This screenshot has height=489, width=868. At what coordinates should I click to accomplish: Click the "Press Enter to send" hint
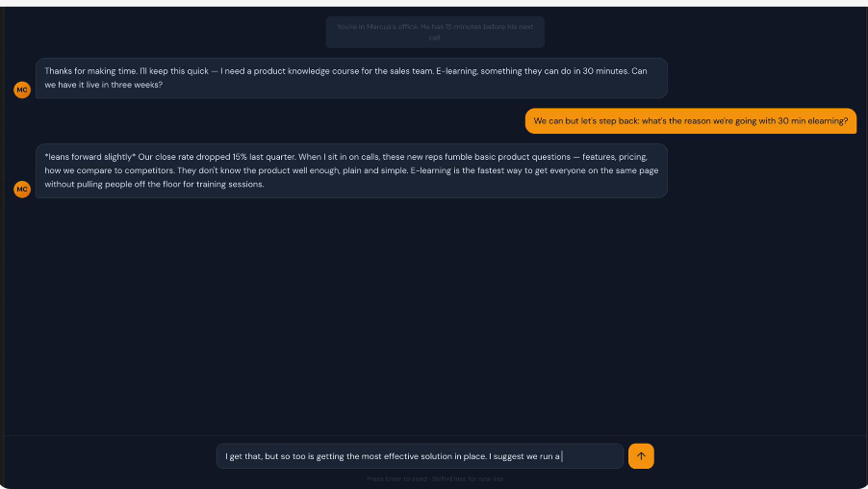click(395, 478)
